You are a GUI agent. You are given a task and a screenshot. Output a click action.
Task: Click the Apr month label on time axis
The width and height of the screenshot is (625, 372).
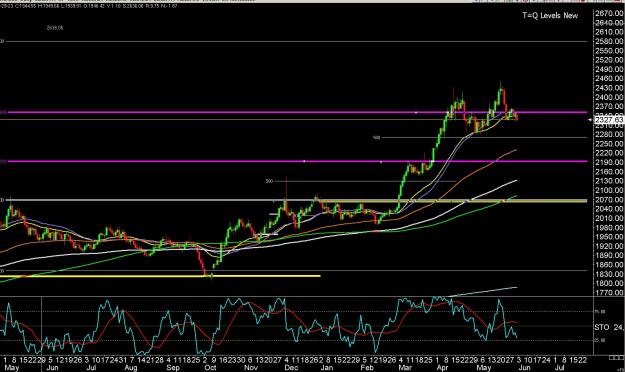(x=442, y=368)
